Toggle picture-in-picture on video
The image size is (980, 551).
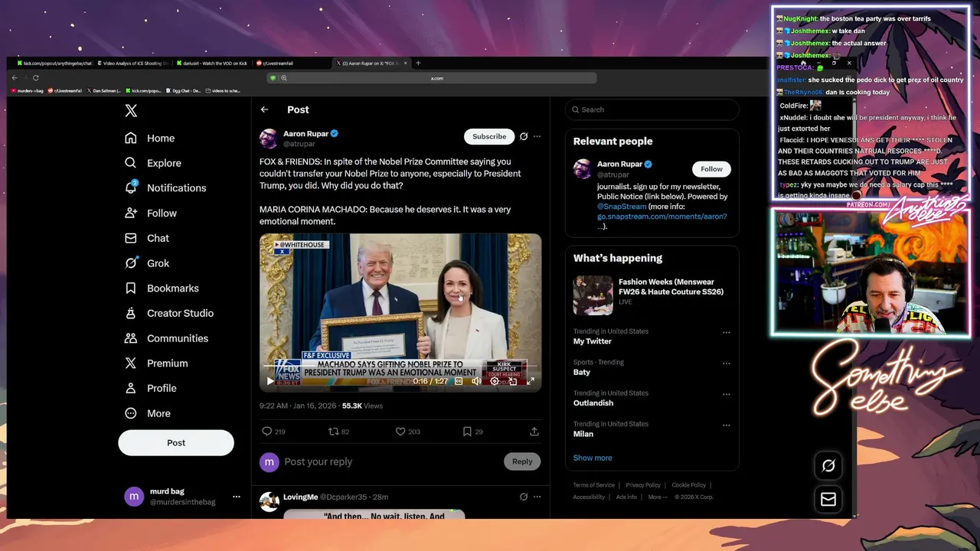(x=512, y=381)
